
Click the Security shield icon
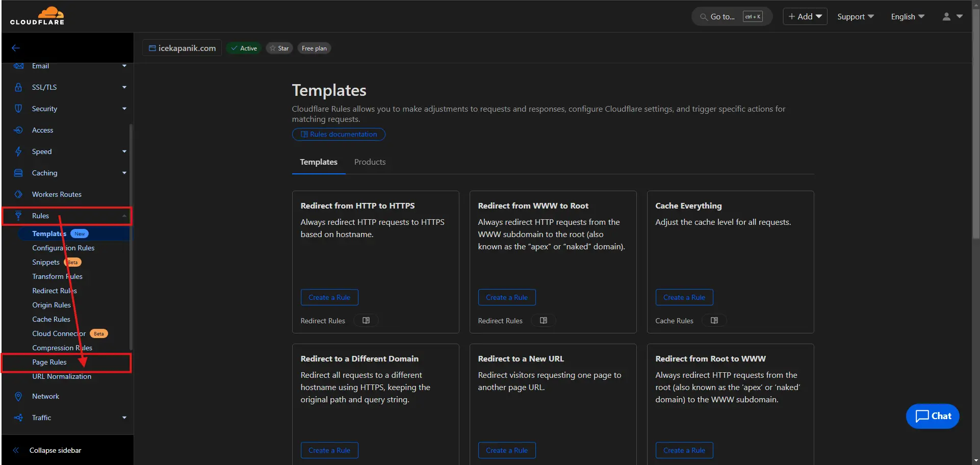(x=18, y=109)
